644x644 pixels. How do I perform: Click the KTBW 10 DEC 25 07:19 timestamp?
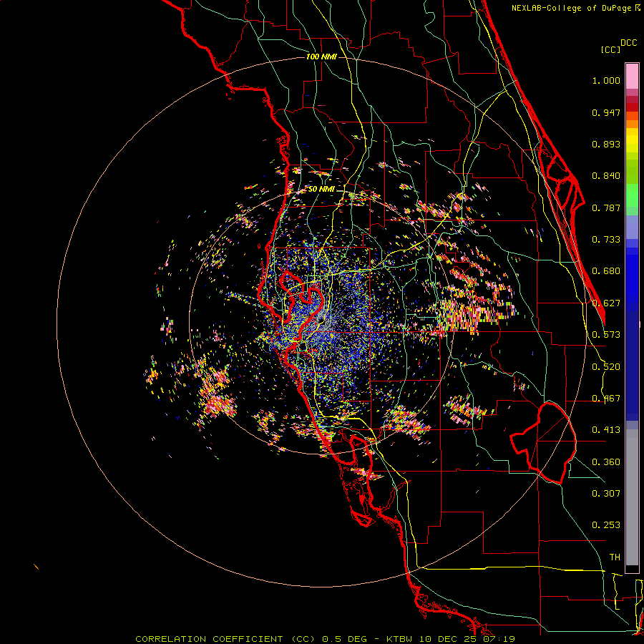point(450,639)
